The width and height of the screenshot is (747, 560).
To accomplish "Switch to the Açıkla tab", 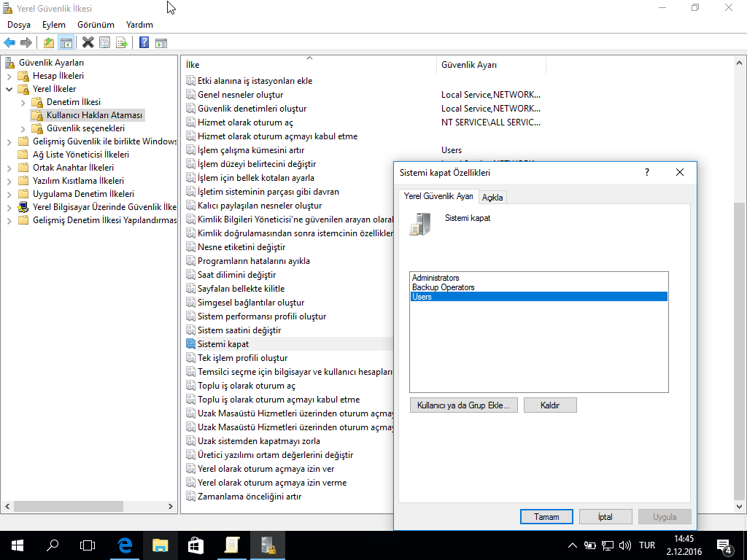I will click(492, 198).
